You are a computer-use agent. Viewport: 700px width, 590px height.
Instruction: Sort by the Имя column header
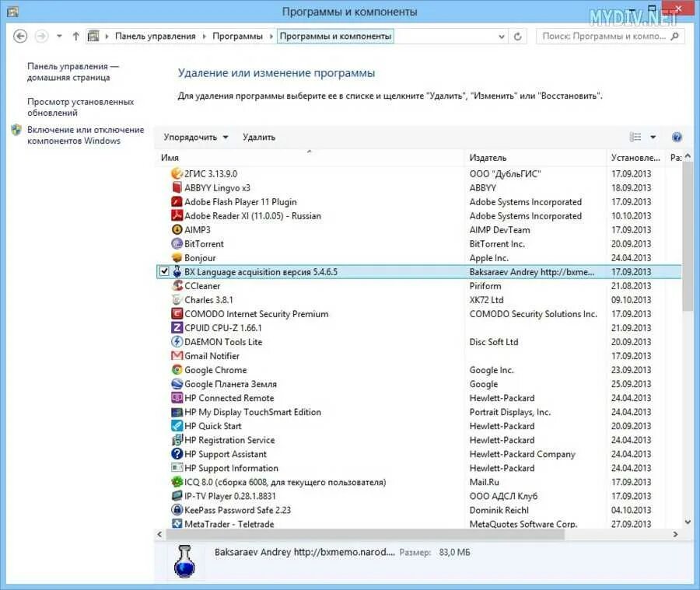[x=310, y=158]
